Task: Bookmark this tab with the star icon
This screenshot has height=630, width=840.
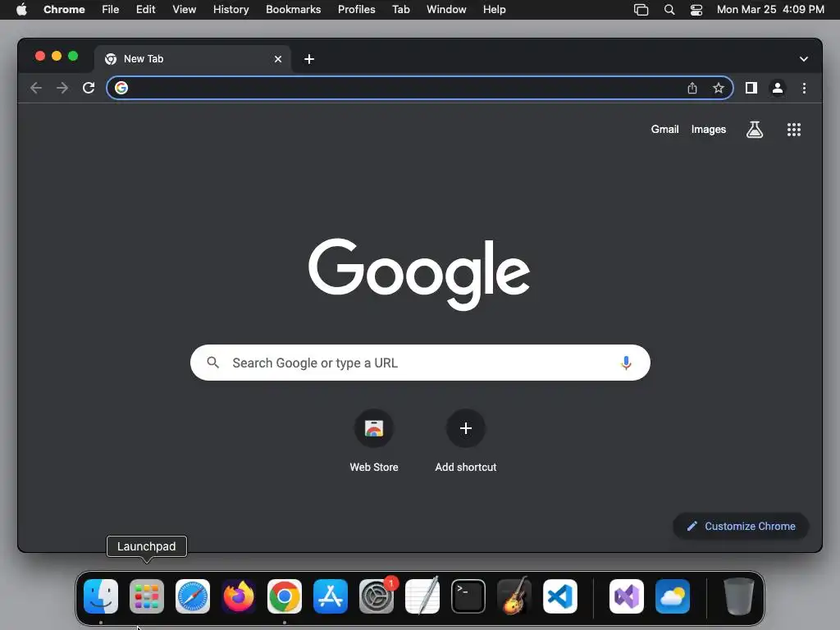Action: [719, 88]
